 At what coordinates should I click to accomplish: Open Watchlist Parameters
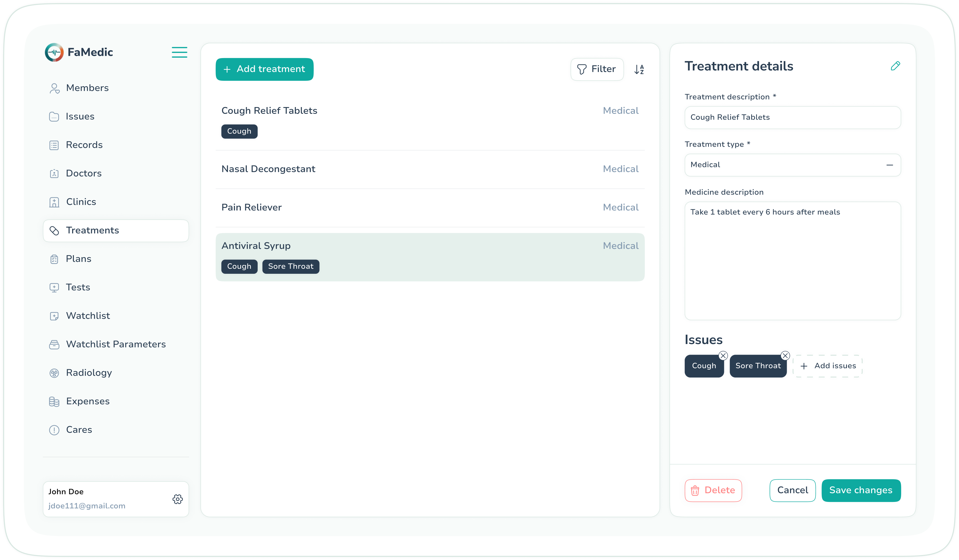coord(116,345)
